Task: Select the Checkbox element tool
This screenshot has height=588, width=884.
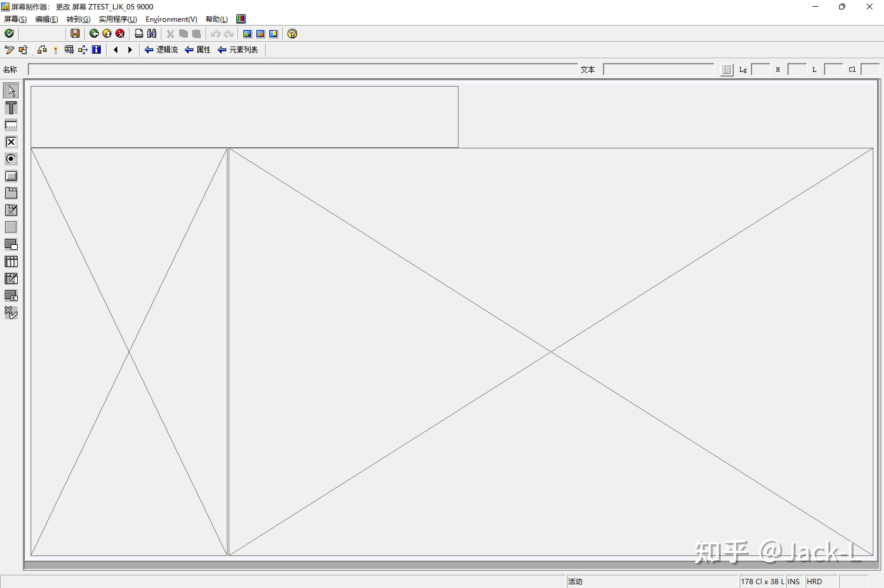Action: 11,142
